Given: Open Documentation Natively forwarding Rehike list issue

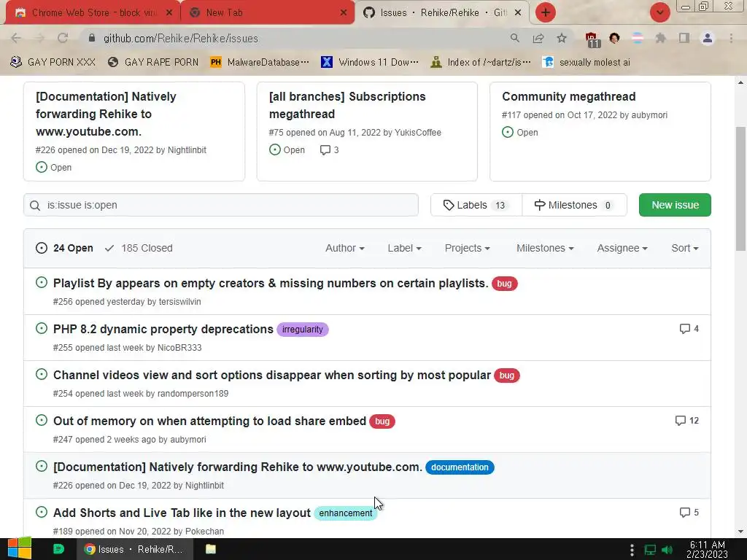Looking at the screenshot, I should pos(237,467).
